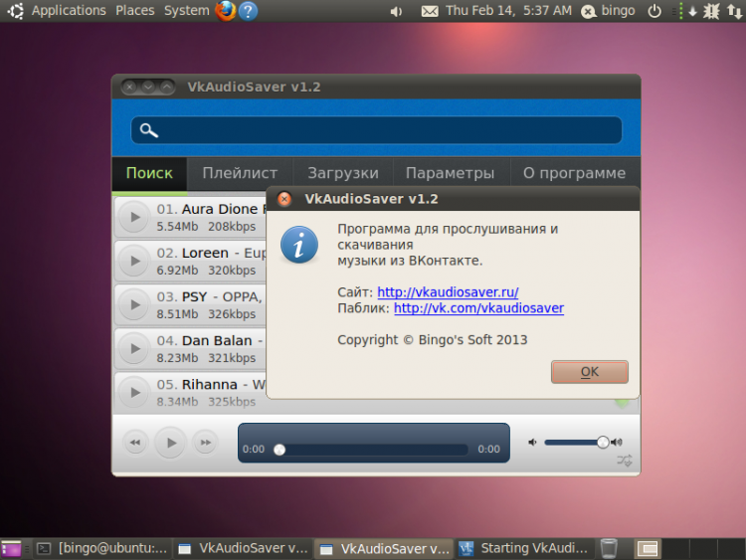Play Rihanna track 05
This screenshot has height=560, width=746.
[x=134, y=393]
